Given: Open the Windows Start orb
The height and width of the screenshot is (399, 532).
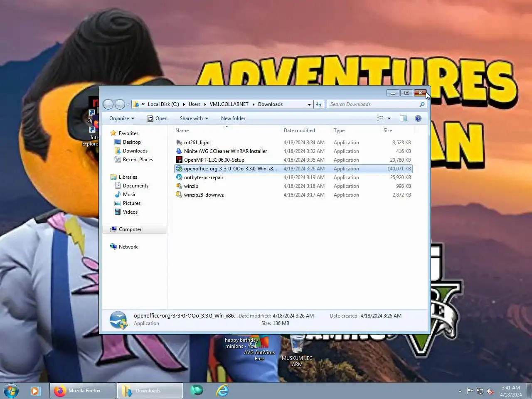Looking at the screenshot, I should (x=11, y=391).
